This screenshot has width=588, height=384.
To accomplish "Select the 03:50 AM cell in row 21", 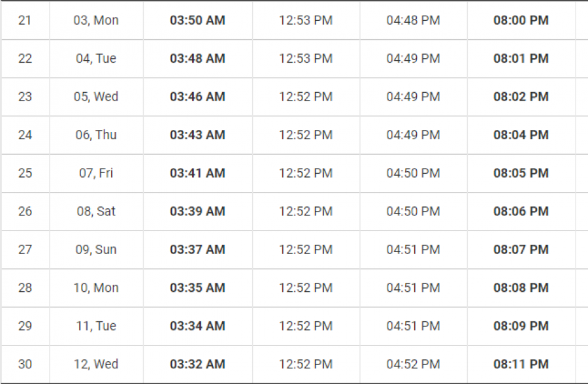I will click(x=197, y=20).
